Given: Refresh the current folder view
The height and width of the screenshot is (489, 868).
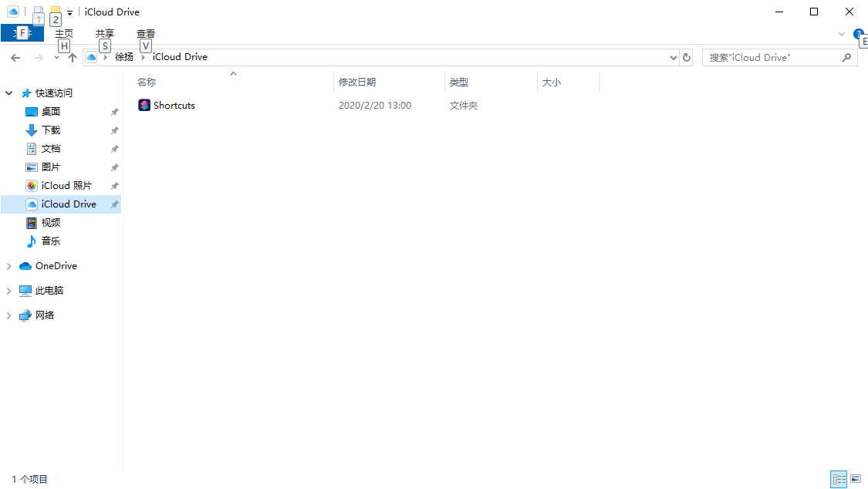Looking at the screenshot, I should 686,57.
